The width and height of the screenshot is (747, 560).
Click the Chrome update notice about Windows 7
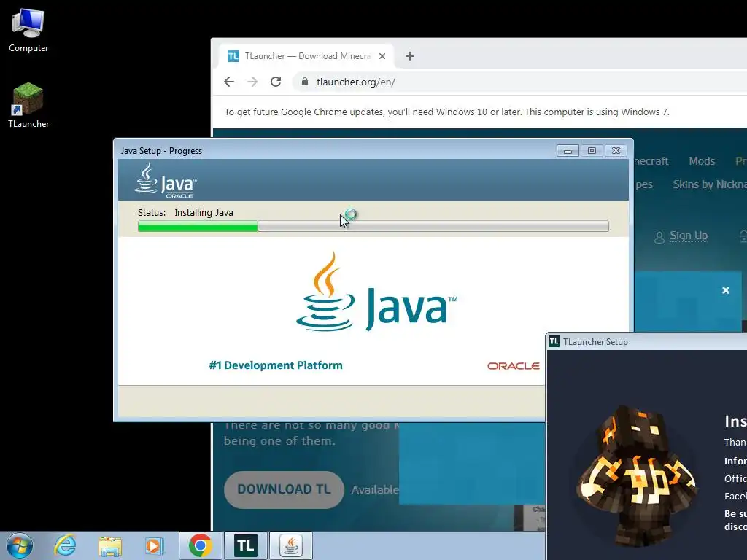(x=447, y=112)
